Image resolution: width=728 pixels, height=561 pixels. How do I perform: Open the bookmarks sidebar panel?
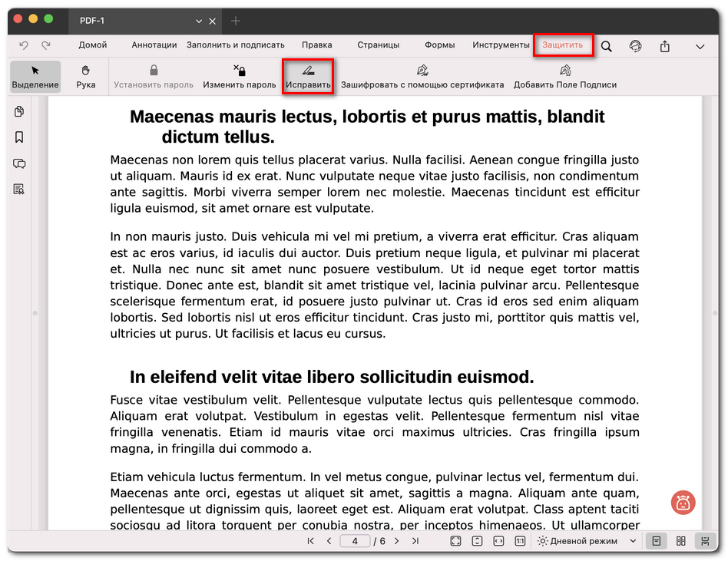[x=19, y=137]
